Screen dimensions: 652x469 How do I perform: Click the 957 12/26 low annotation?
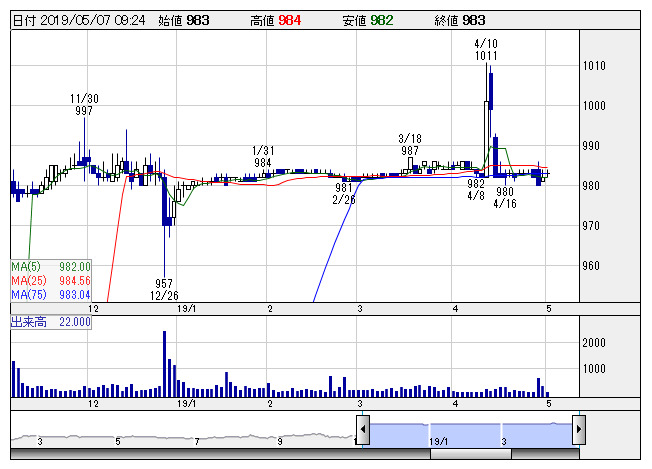point(164,290)
